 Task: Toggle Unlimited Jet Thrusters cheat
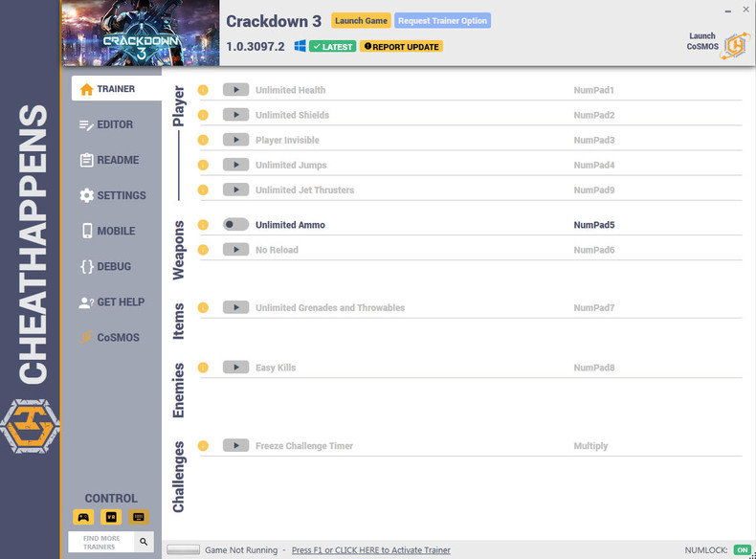[235, 190]
